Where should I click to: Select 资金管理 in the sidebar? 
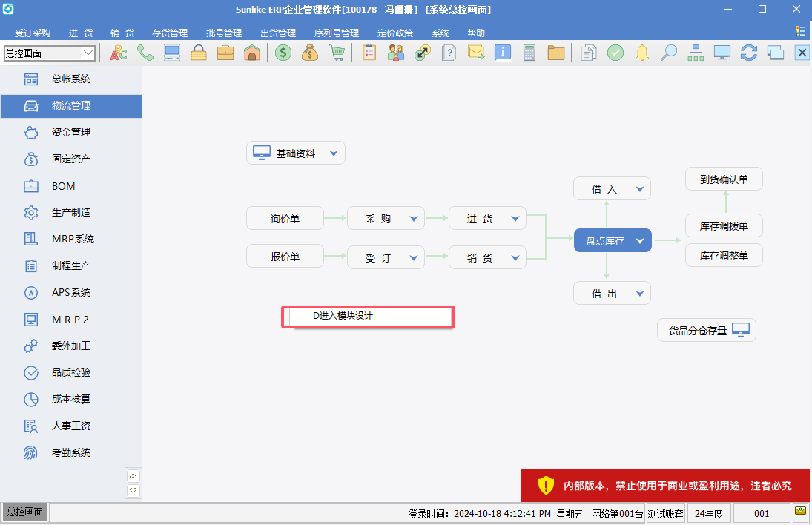(71, 132)
